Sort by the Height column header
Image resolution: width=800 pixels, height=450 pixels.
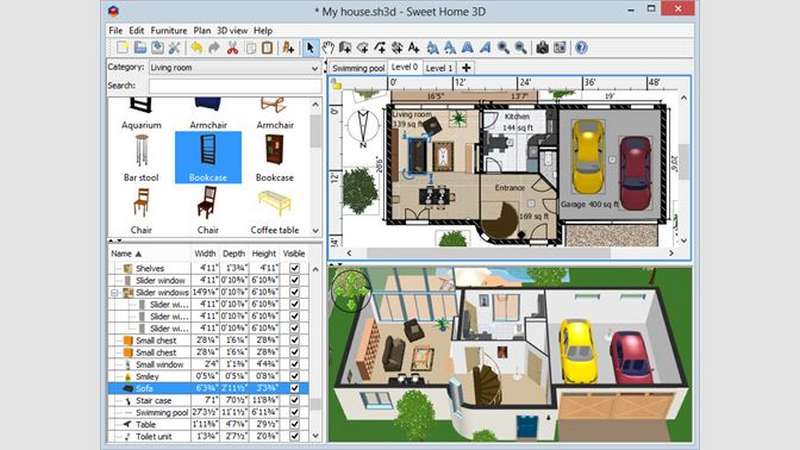[264, 254]
